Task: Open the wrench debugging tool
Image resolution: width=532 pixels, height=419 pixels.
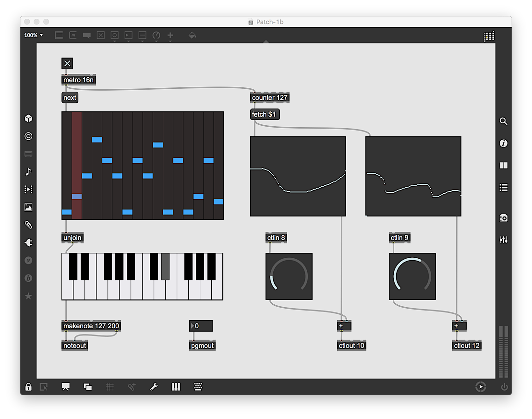Action: click(154, 387)
